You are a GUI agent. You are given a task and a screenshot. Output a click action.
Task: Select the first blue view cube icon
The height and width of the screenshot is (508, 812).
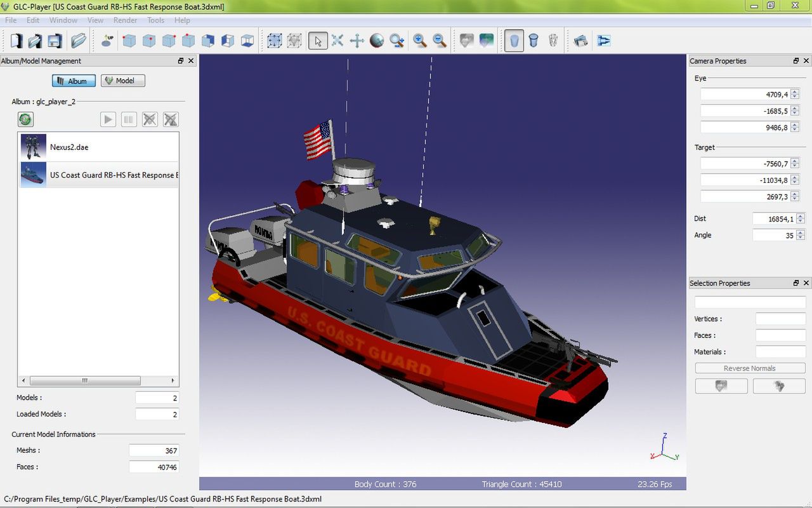click(129, 41)
